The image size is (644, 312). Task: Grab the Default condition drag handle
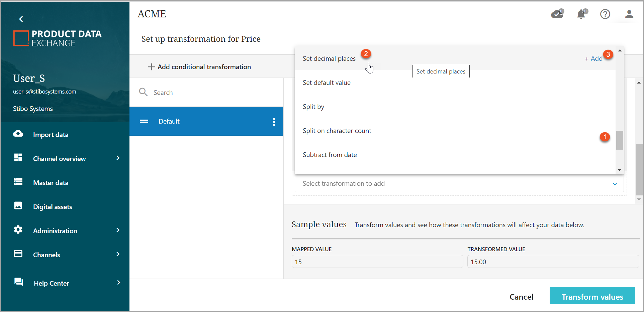(144, 121)
